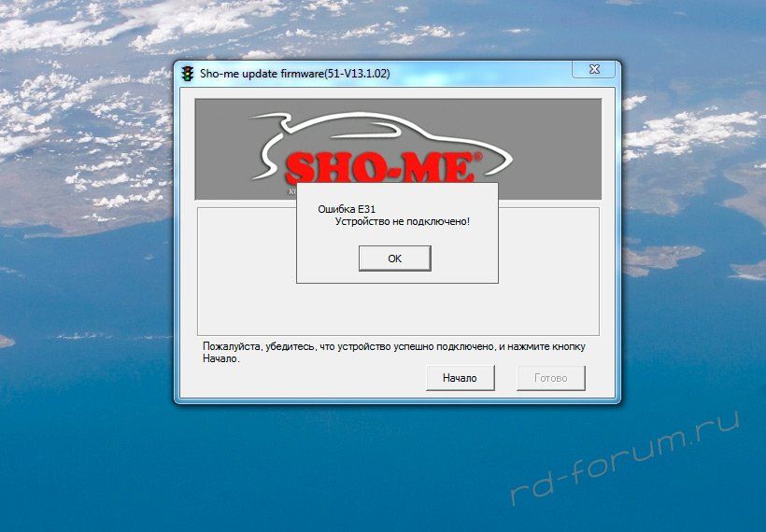Click the disabled Готово button

point(550,378)
